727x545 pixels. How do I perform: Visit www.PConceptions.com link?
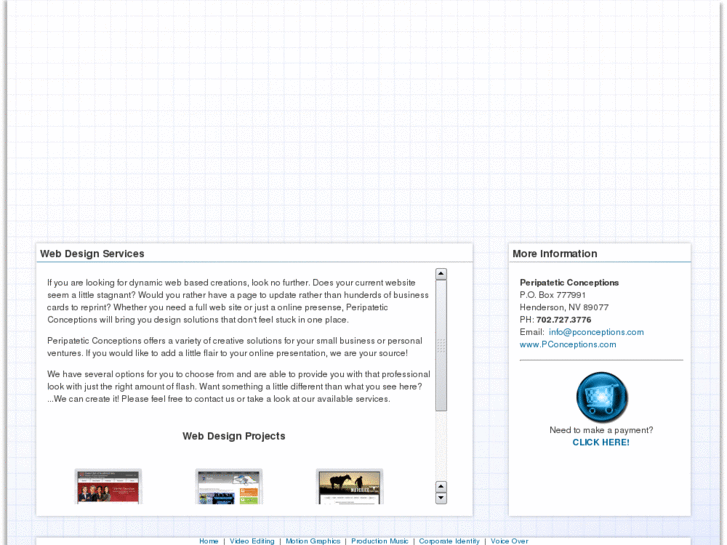[568, 345]
